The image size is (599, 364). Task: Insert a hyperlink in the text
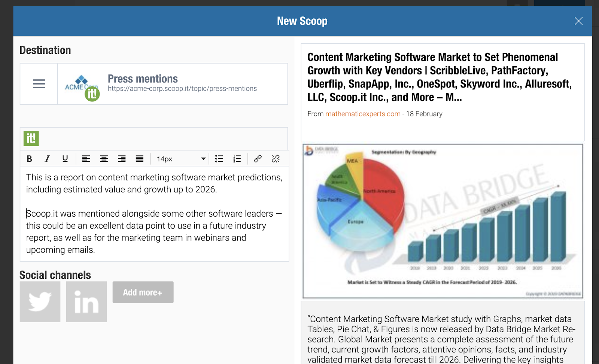pyautogui.click(x=258, y=159)
